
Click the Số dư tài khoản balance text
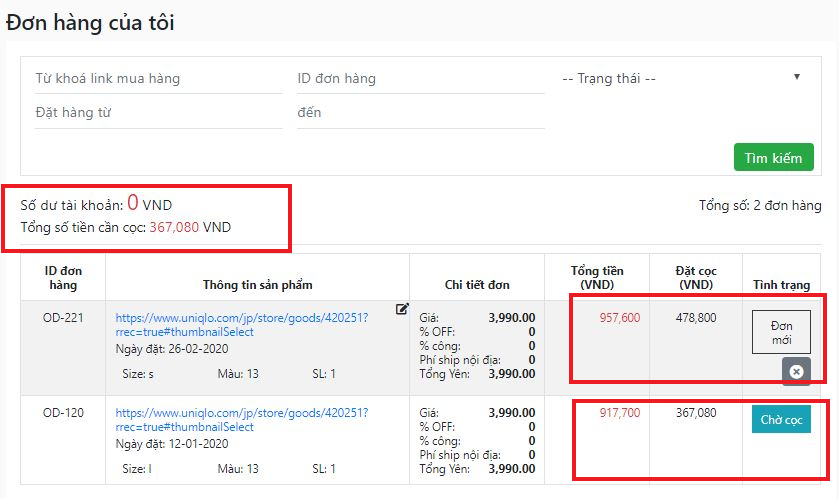click(x=96, y=204)
